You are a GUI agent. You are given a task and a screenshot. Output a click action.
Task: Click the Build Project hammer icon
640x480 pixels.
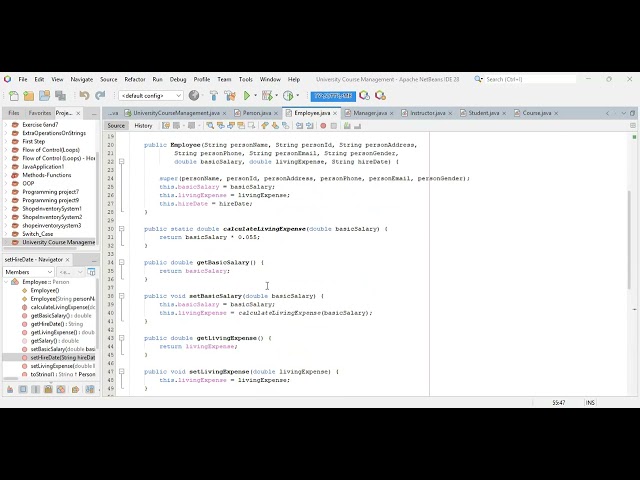coord(213,96)
